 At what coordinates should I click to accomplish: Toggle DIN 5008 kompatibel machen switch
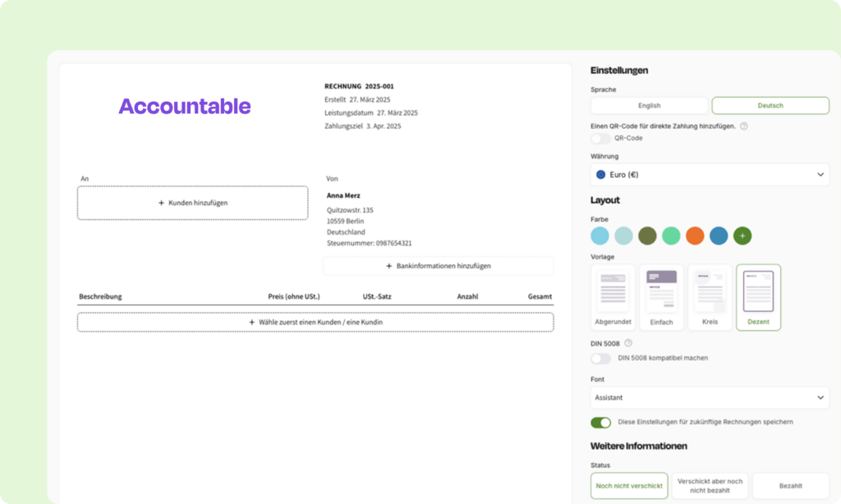601,359
